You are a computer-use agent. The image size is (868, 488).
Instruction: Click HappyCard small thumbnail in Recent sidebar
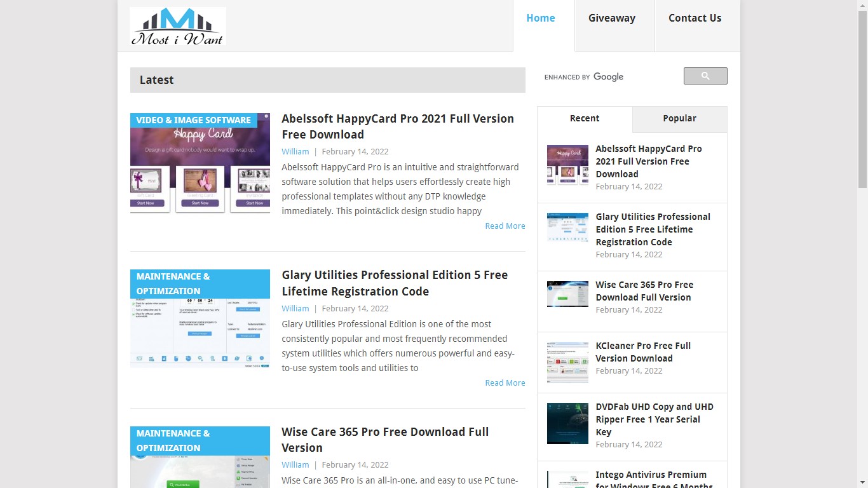[x=567, y=165]
